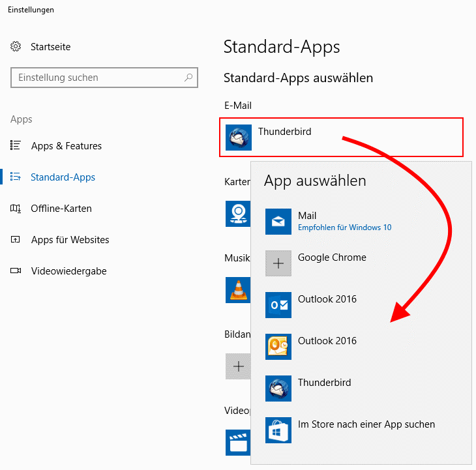Click the Store shopping bag icon
Viewport: 476px width, 470px height.
click(278, 430)
